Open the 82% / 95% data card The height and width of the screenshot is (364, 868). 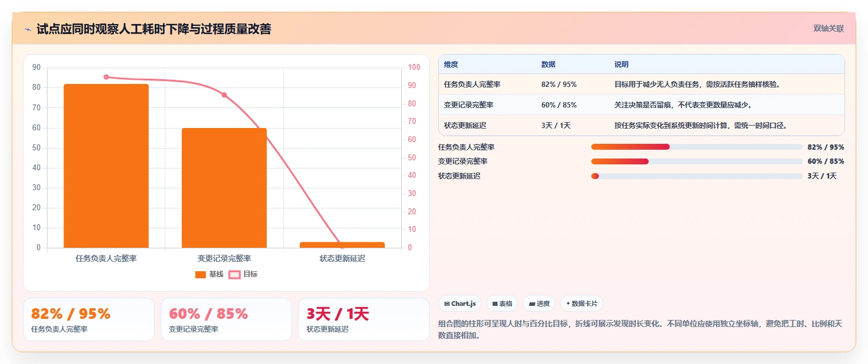pos(89,319)
